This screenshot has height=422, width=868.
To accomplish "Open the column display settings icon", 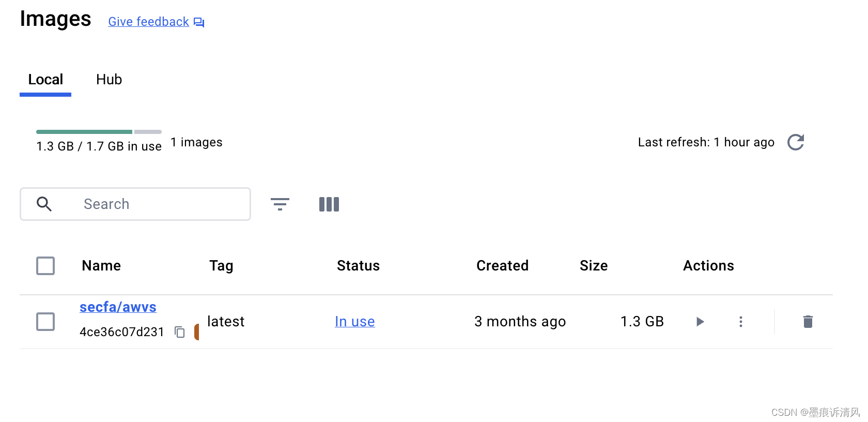I will pos(329,204).
